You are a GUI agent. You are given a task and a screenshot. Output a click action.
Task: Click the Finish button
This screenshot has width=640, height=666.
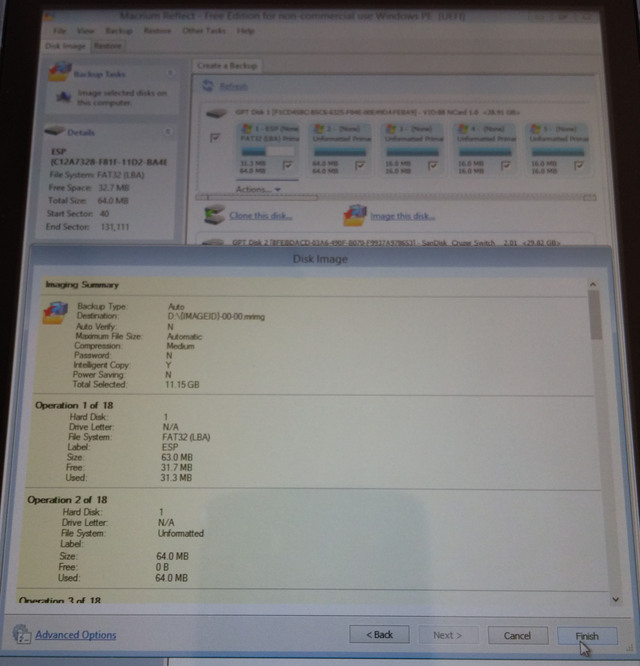(x=587, y=636)
